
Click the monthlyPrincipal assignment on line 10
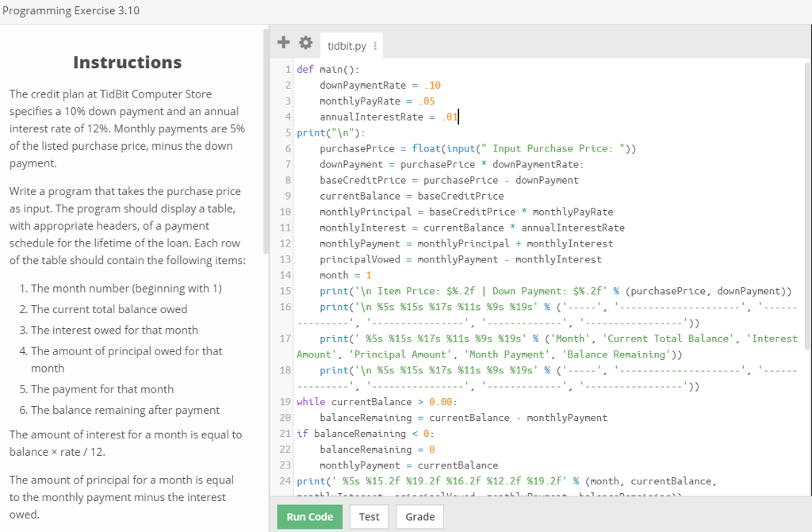point(466,212)
